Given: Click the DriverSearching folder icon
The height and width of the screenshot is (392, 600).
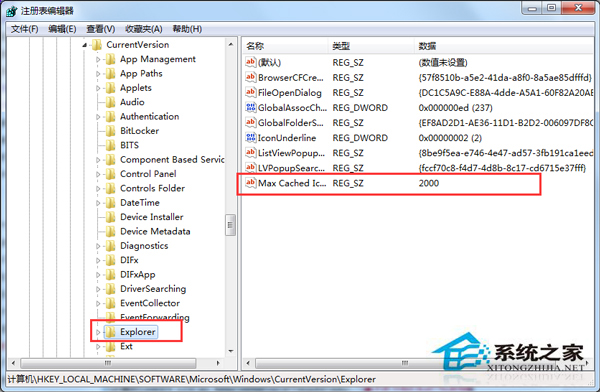Looking at the screenshot, I should point(110,289).
